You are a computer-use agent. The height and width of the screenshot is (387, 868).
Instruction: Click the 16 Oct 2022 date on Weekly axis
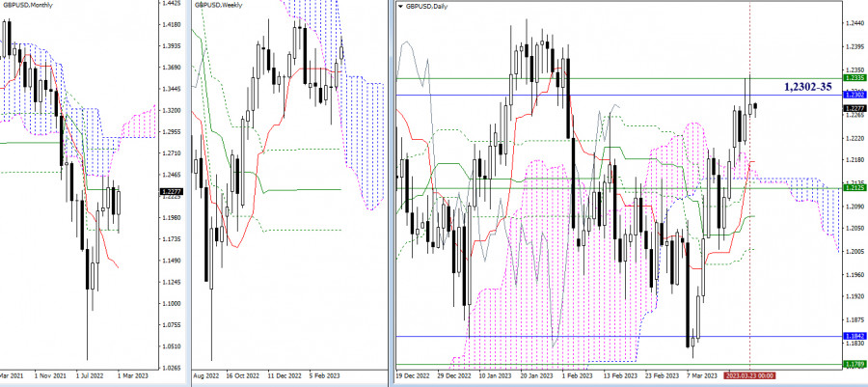click(x=241, y=375)
